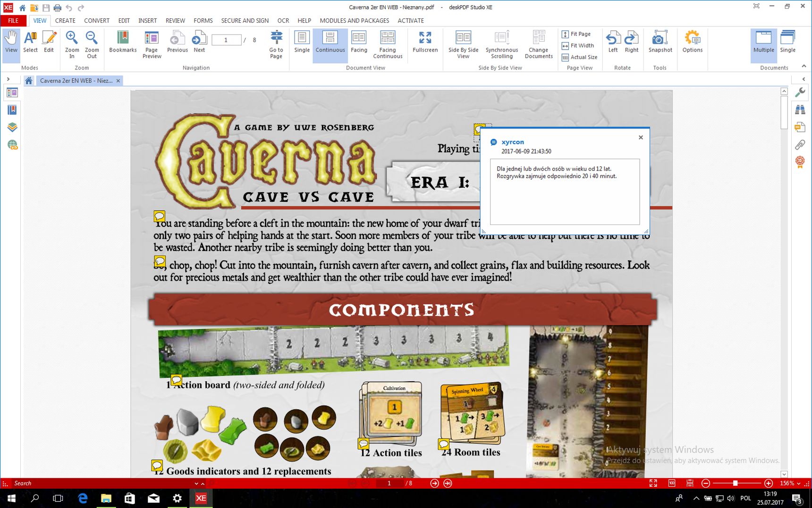812x508 pixels.
Task: Close the Caverna 2er EN WEB document tab
Action: tap(118, 81)
